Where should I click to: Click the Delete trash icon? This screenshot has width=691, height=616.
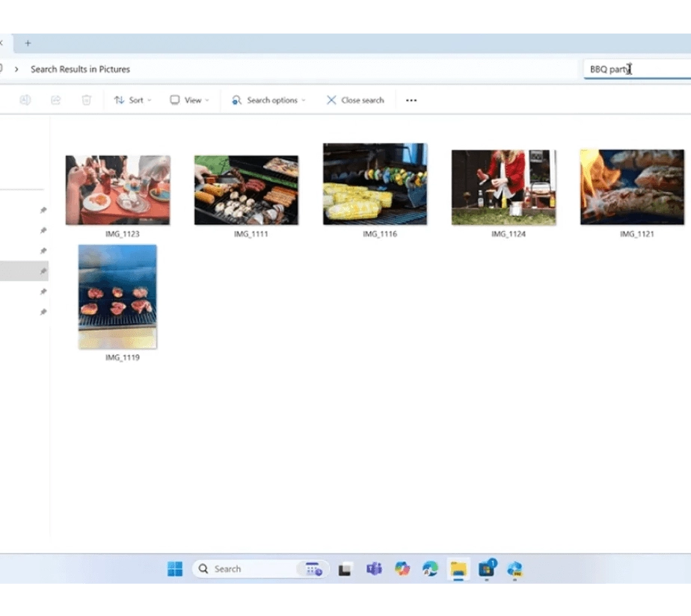pos(87,100)
